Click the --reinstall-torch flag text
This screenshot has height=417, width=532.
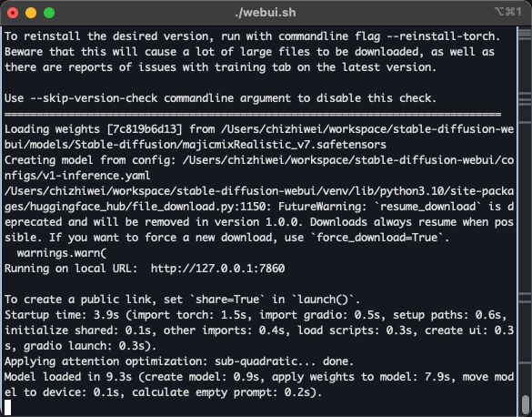pyautogui.click(x=440, y=36)
